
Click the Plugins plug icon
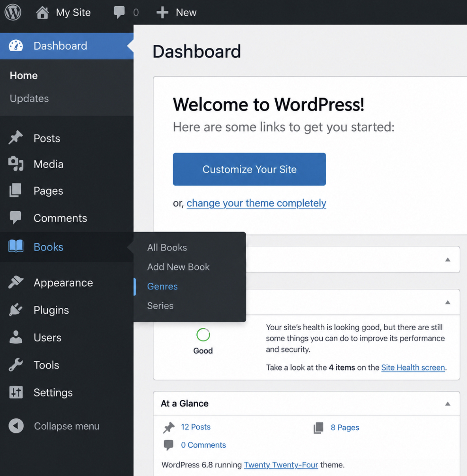16,310
